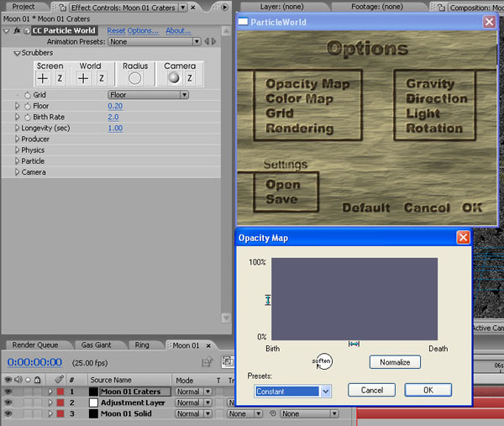
Task: Toggle visibility of the Adjustment Layer
Action: [8, 402]
